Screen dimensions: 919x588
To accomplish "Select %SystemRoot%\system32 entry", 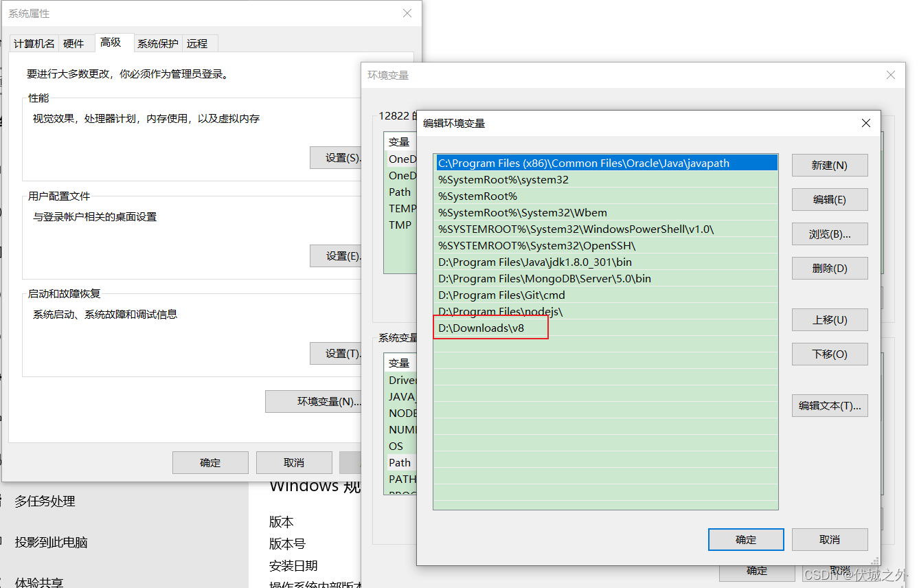I will coord(607,180).
